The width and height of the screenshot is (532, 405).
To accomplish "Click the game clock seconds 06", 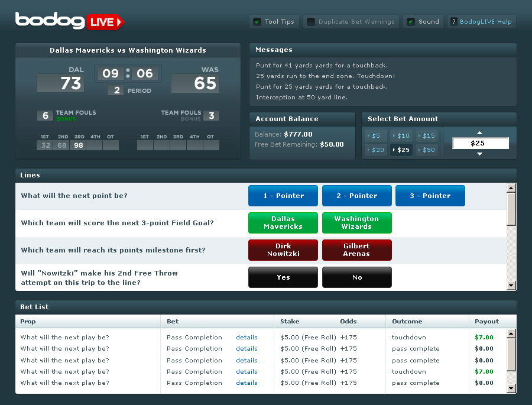I will pos(145,73).
